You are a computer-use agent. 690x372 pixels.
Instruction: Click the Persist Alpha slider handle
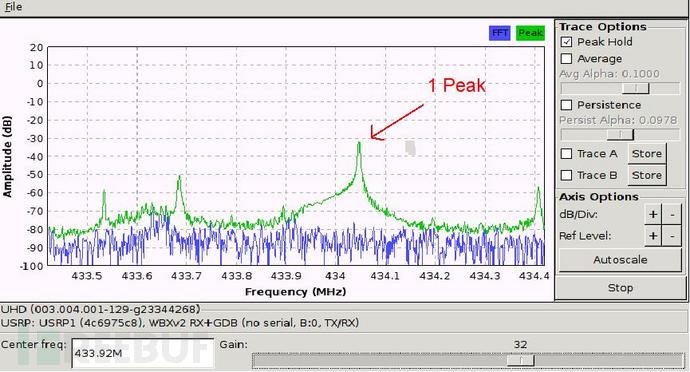pyautogui.click(x=620, y=134)
